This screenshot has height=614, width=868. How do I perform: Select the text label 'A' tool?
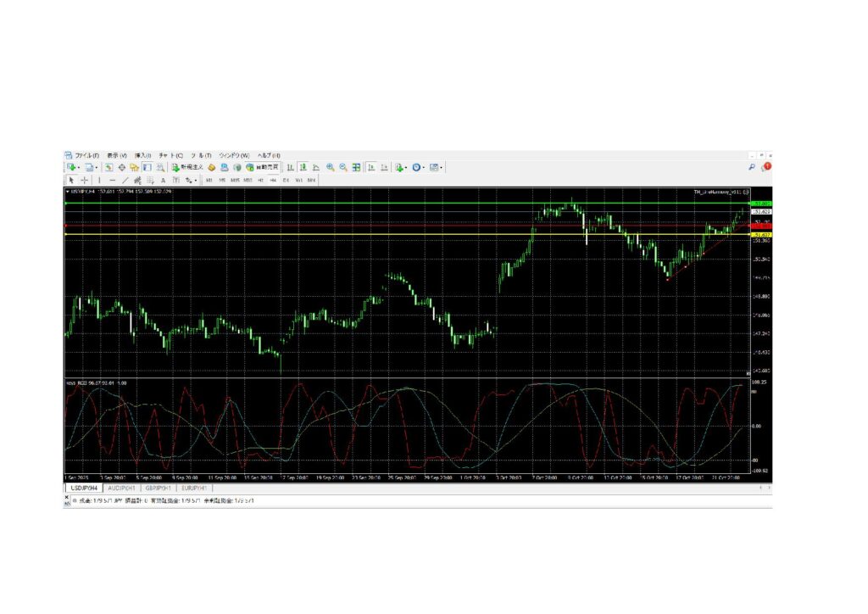pyautogui.click(x=163, y=180)
